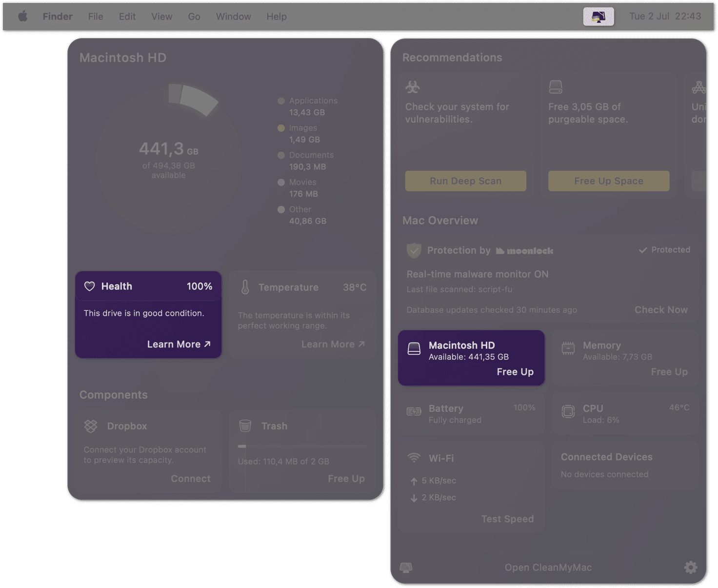Click Free Up on the Macintosh HD card
718x588 pixels.
click(515, 372)
